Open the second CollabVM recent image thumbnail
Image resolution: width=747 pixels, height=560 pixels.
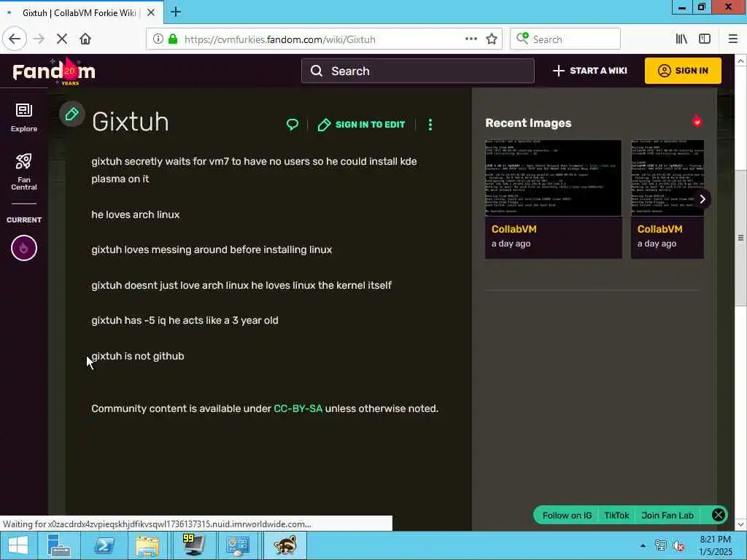tap(667, 178)
